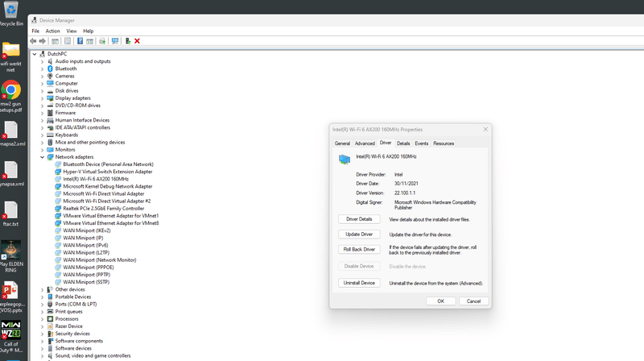Expand the Keyboards category

[x=42, y=135]
